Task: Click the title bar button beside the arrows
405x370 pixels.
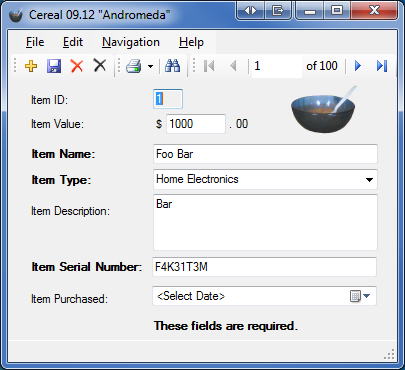Action: 278,11
